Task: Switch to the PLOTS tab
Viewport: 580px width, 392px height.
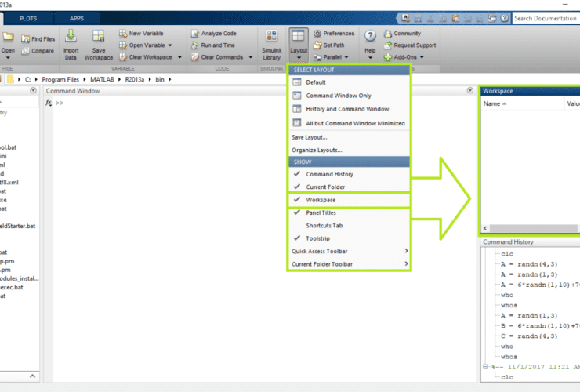Action: click(28, 19)
